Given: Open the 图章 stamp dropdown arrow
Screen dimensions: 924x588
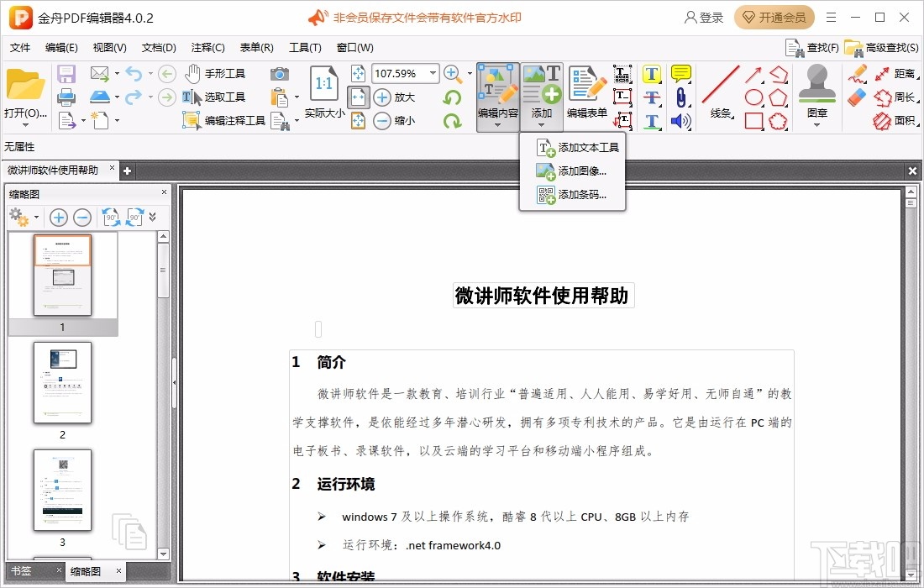Looking at the screenshot, I should [x=816, y=125].
